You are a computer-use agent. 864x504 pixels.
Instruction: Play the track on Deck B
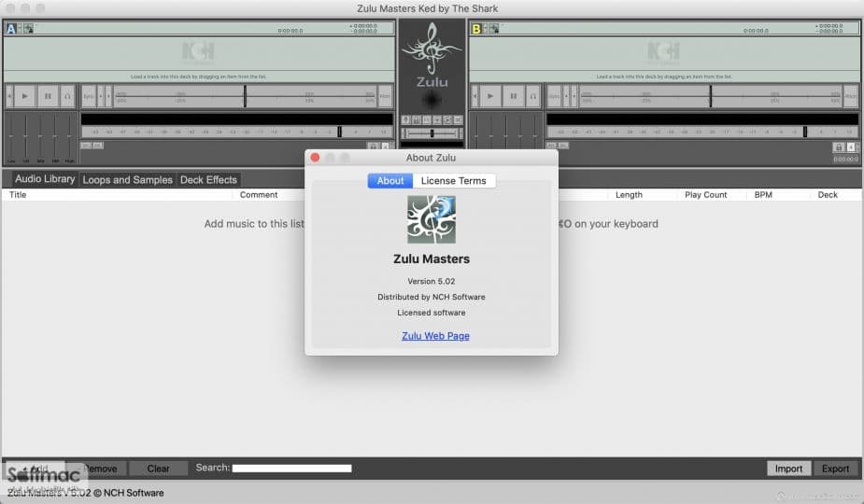pos(490,96)
